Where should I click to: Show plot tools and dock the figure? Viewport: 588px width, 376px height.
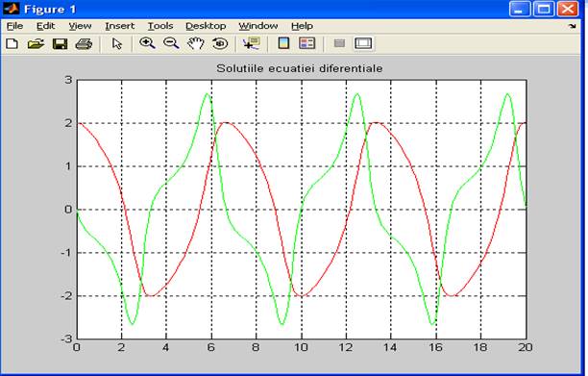pyautogui.click(x=363, y=43)
